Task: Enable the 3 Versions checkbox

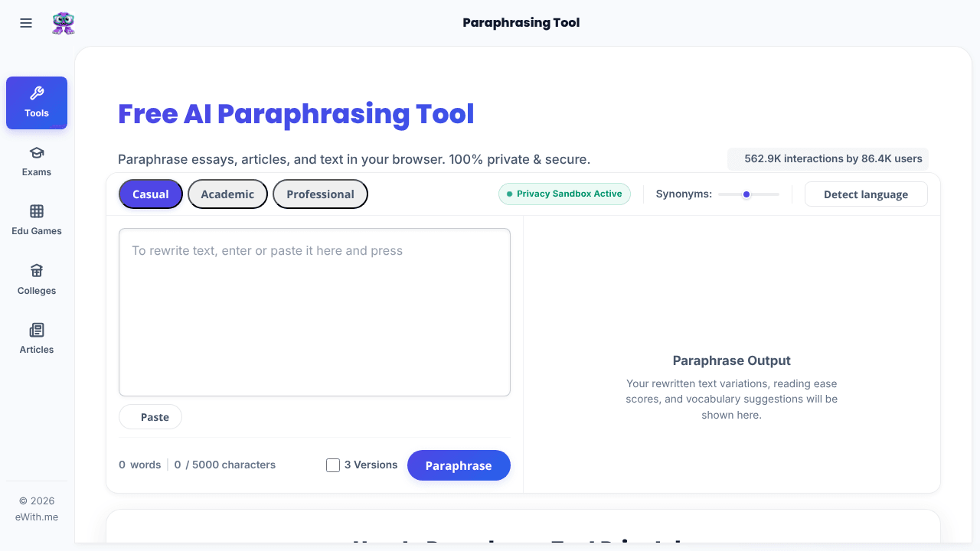Action: tap(333, 465)
